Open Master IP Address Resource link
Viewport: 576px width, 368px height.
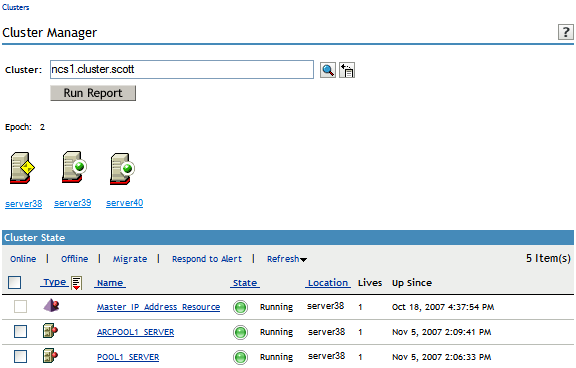coord(158,307)
